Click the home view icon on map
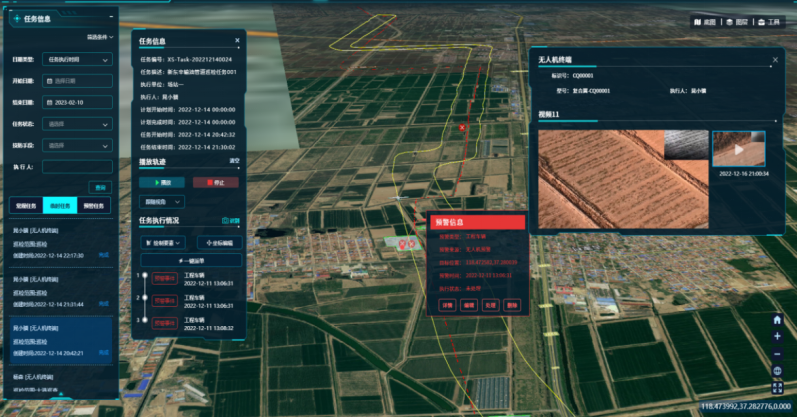797x418 pixels. pyautogui.click(x=777, y=320)
